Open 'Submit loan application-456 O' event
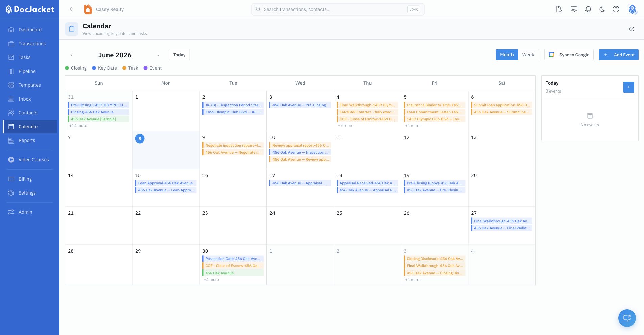 tap(502, 105)
